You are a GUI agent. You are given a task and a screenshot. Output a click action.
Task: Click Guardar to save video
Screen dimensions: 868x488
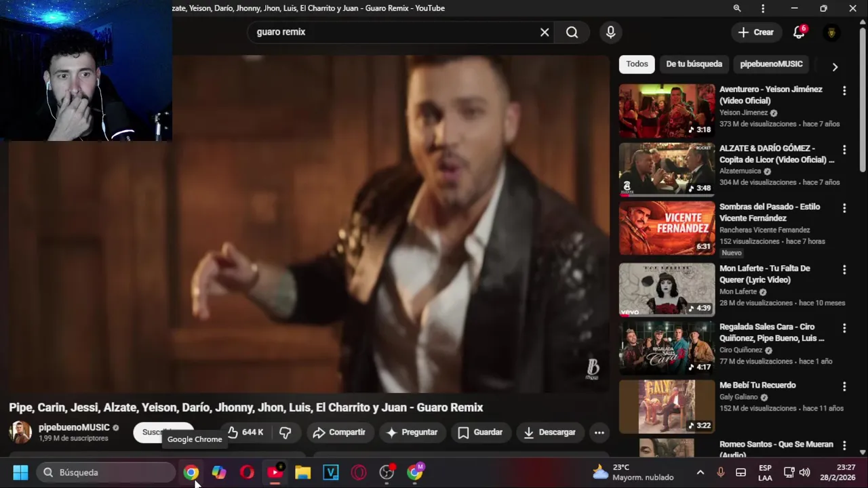(x=480, y=432)
